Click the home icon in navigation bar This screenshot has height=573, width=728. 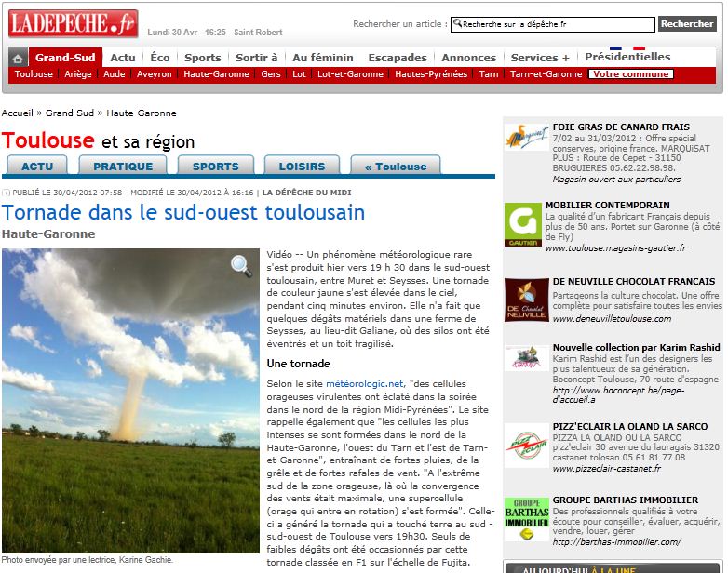pos(18,58)
